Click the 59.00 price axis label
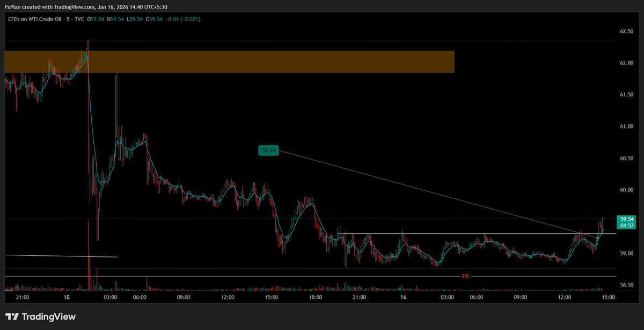The height and width of the screenshot is (330, 644). [627, 253]
